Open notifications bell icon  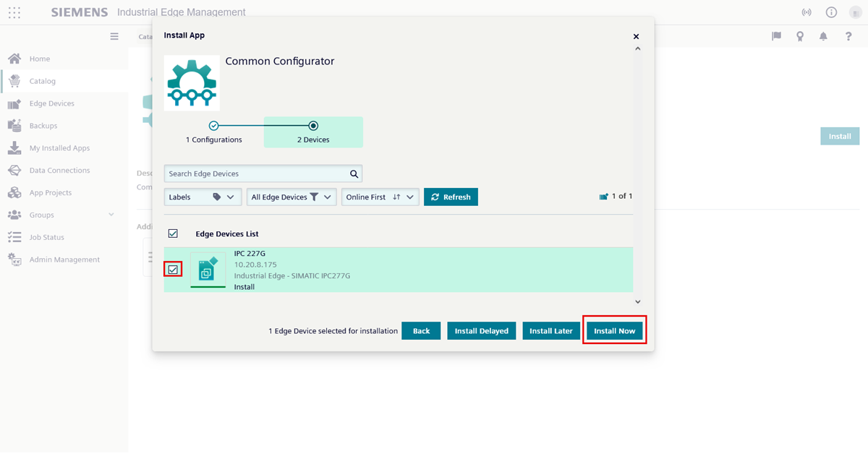(x=823, y=36)
